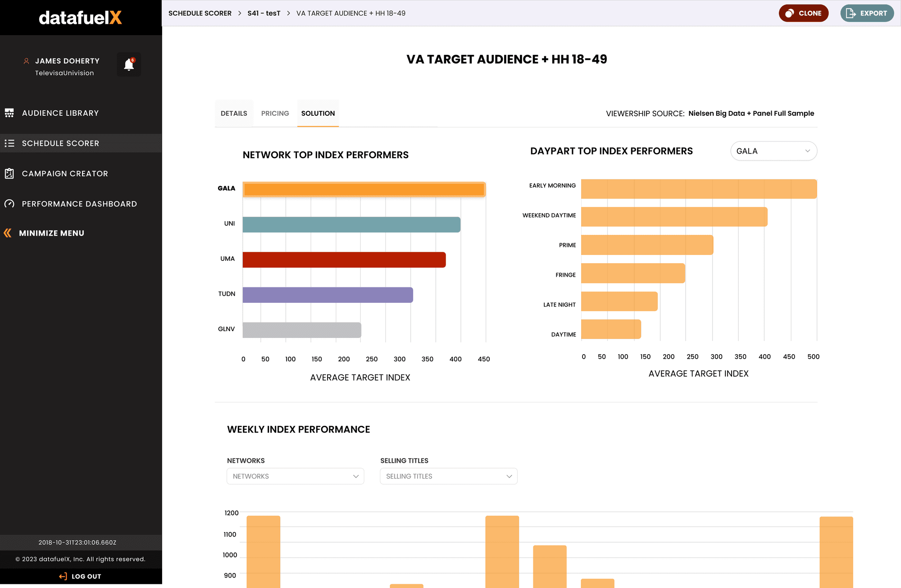Expand the Networks filter dropdown

pyautogui.click(x=296, y=476)
